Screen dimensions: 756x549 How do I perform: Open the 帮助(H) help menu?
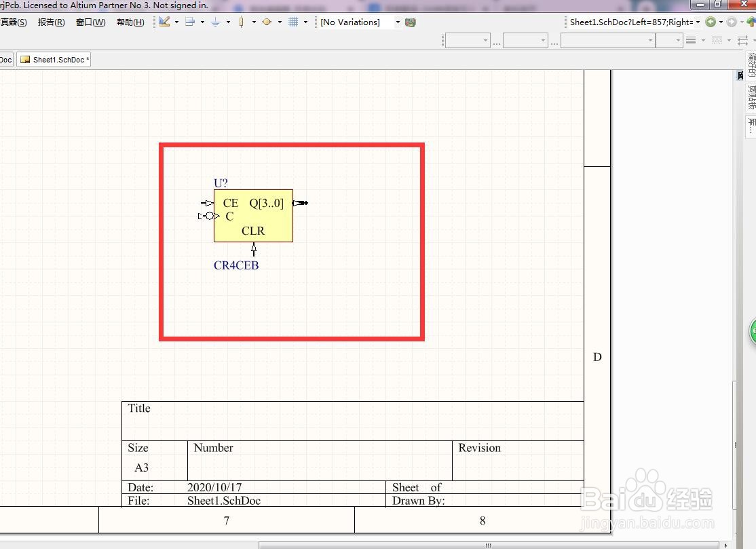[130, 22]
